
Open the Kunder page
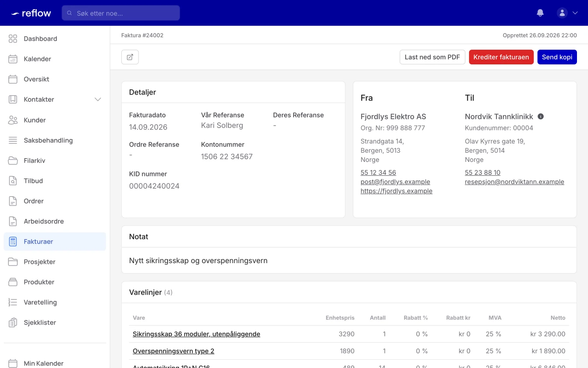click(x=55, y=120)
